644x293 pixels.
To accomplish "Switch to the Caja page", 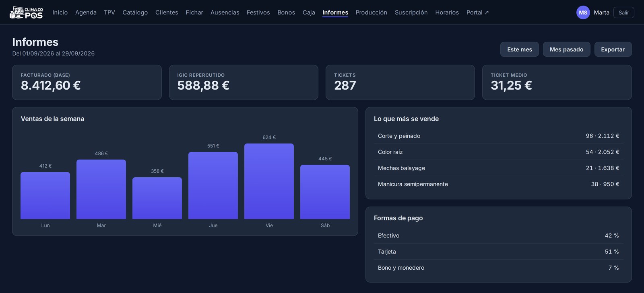I will coord(309,12).
